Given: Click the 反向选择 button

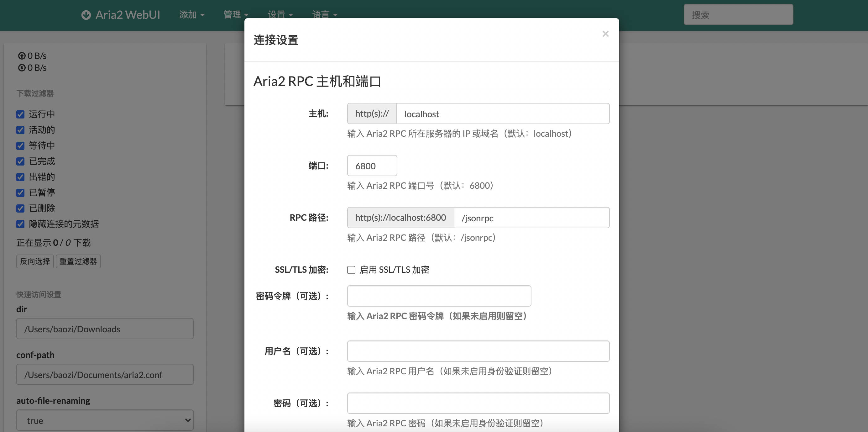Looking at the screenshot, I should click(x=35, y=261).
